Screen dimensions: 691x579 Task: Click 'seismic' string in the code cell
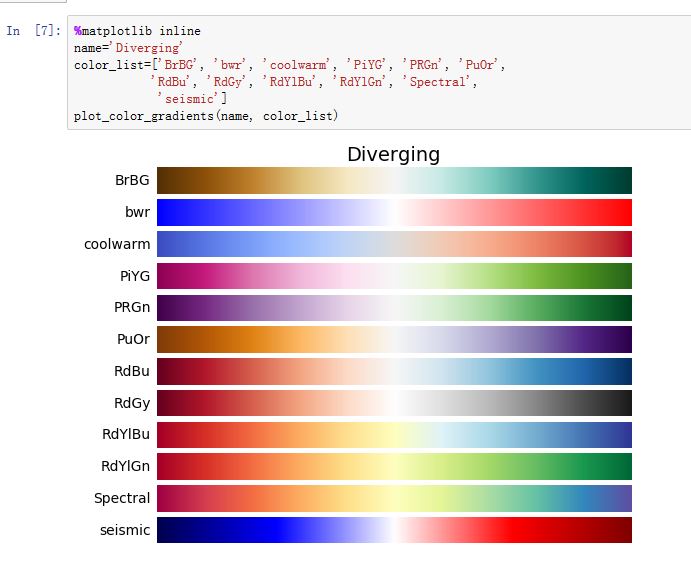tap(188, 99)
